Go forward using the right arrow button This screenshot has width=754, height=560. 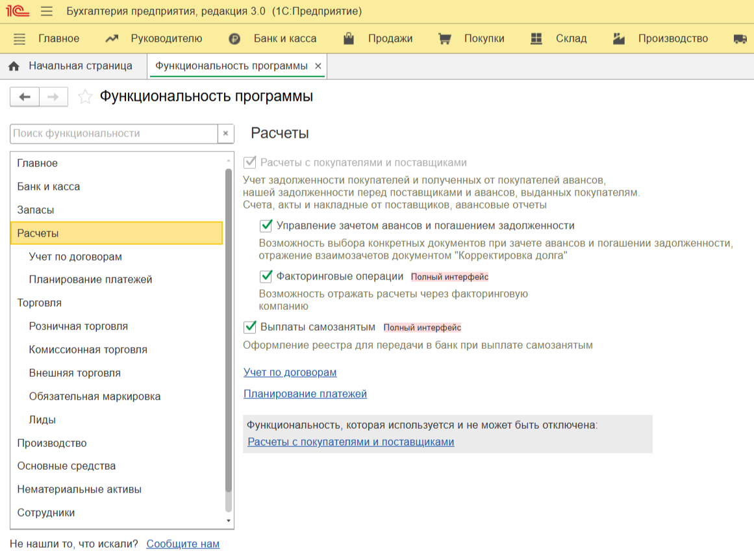tap(54, 97)
